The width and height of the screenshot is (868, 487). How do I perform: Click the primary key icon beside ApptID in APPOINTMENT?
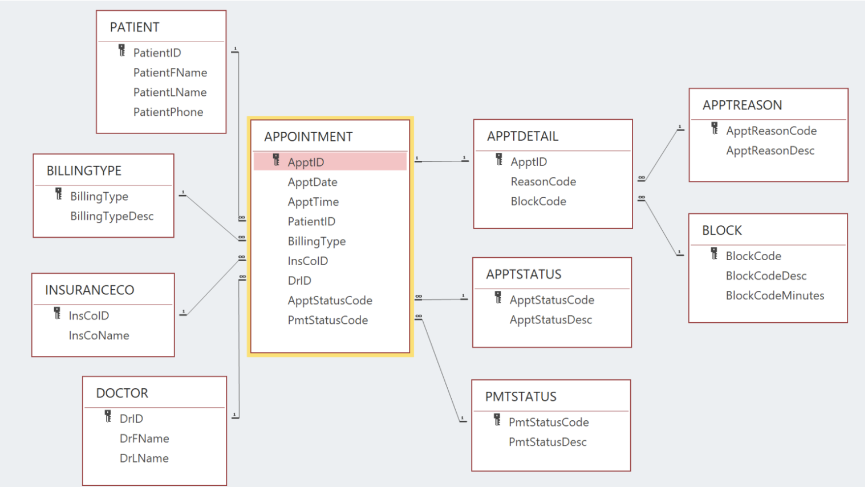pyautogui.click(x=276, y=162)
